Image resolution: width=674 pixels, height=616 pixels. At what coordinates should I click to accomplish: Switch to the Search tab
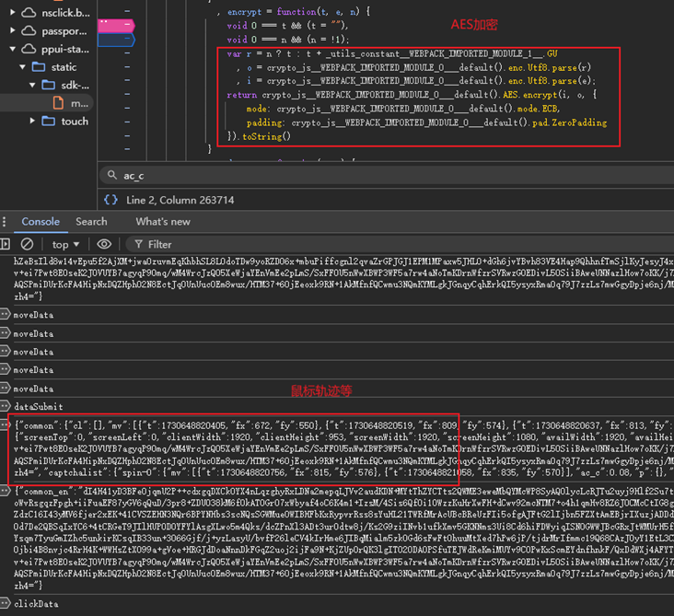coord(91,222)
